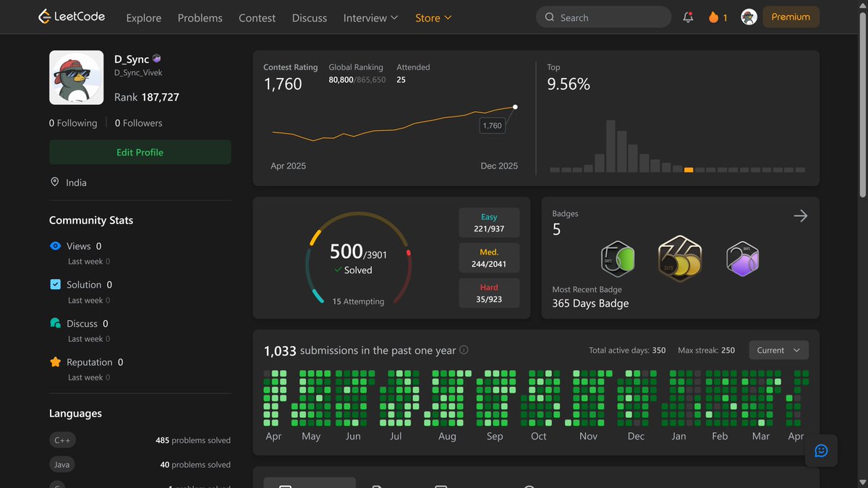Click the location pin next to India
This screenshot has height=488, width=868.
(54, 182)
